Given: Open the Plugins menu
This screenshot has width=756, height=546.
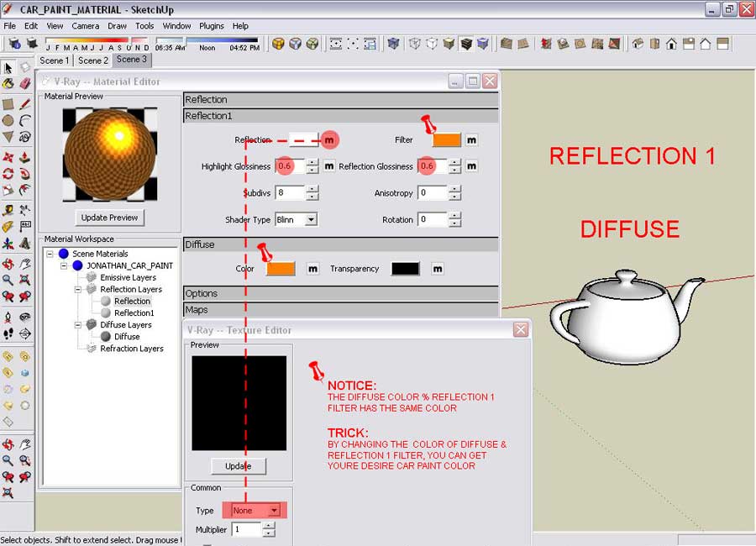Looking at the screenshot, I should (211, 26).
